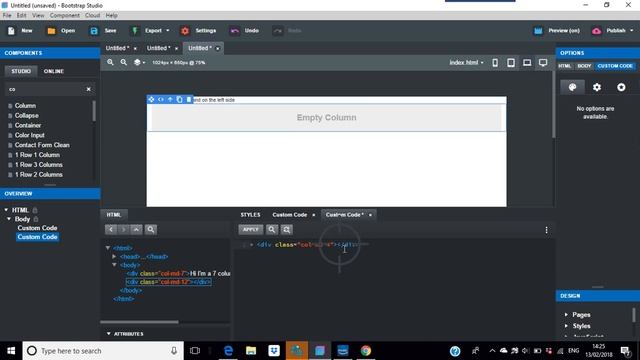Click the component search input field
This screenshot has height=360, width=640.
pyautogui.click(x=45, y=89)
